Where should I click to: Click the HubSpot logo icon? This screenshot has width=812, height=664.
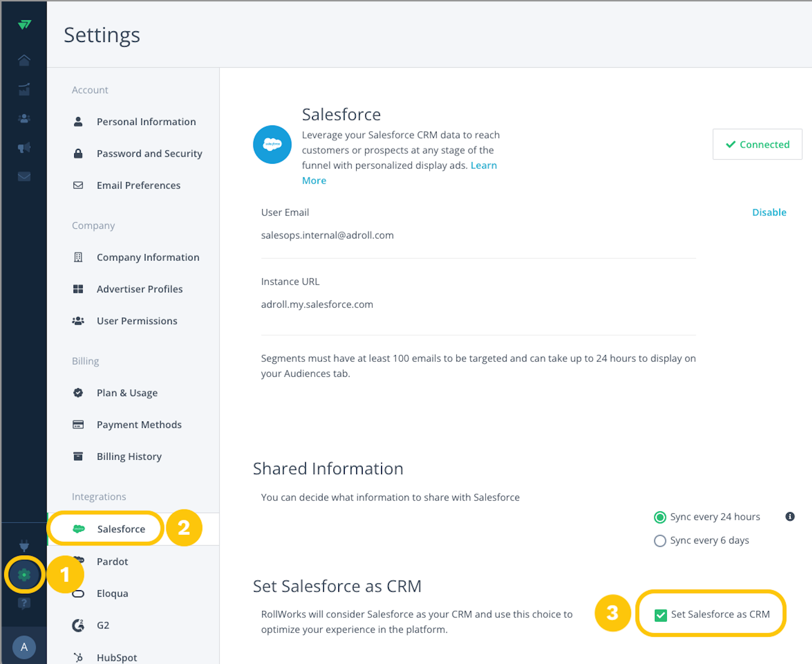pos(78,658)
